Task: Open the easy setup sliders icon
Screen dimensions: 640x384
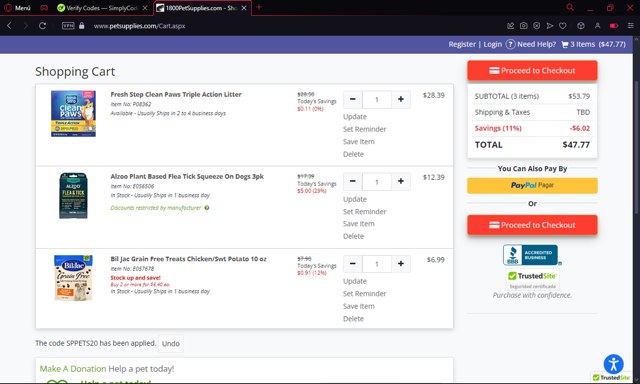Action: [x=631, y=26]
